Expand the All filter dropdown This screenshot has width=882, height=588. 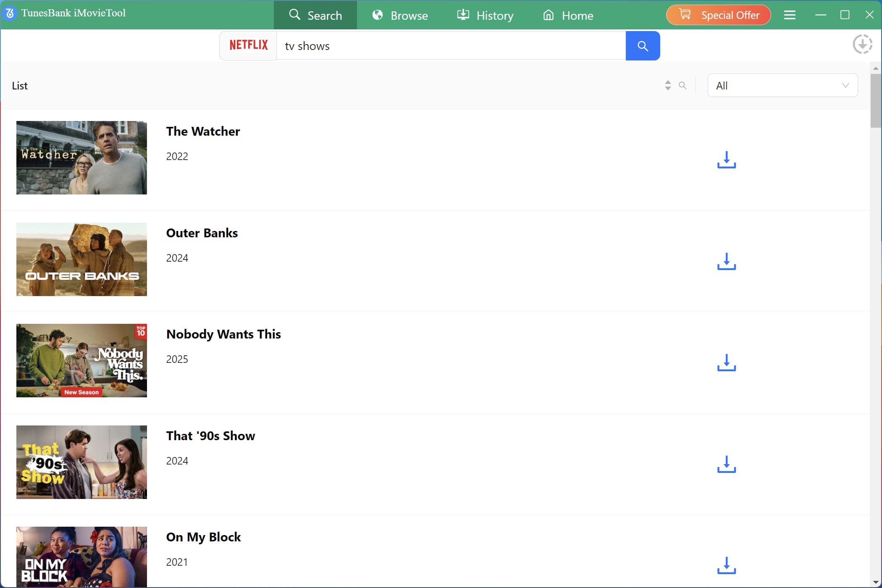(782, 86)
